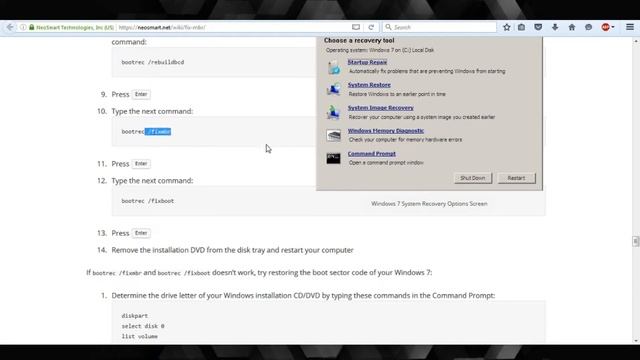The image size is (640, 360).
Task: Open the Firefox hamburger menu
Action: [x=630, y=27]
